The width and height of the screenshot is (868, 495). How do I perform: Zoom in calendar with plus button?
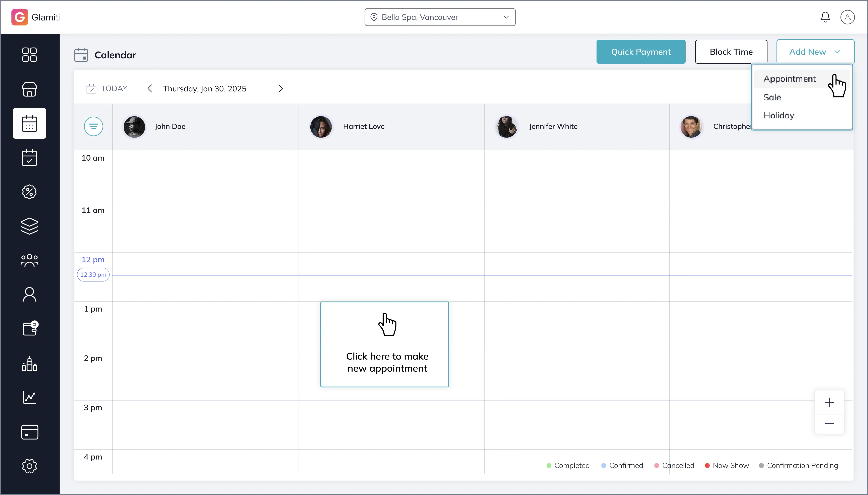pos(829,403)
